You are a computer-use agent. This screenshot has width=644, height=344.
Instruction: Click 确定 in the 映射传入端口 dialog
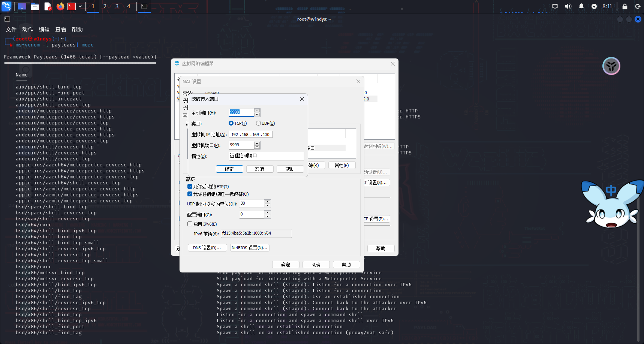pyautogui.click(x=229, y=169)
